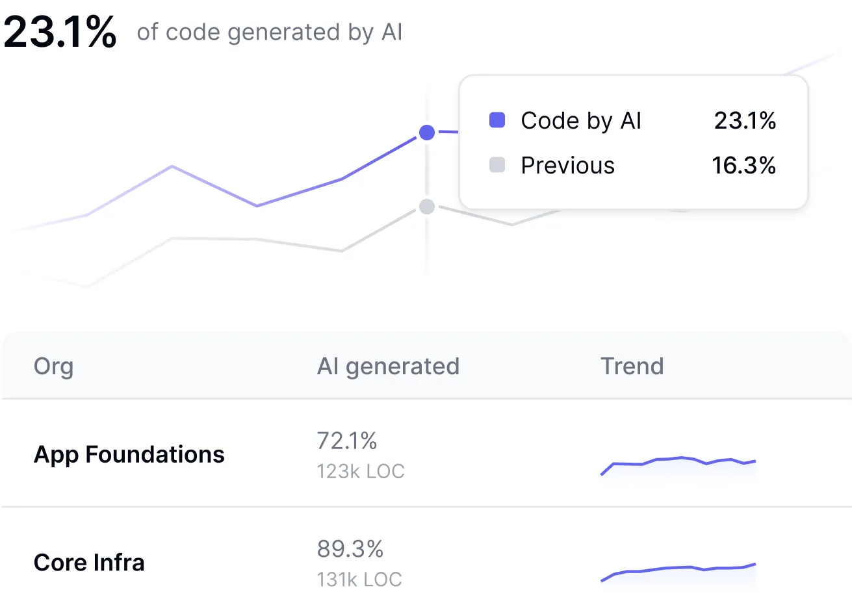The width and height of the screenshot is (852, 616).
Task: Click the purple Code by AI legend swatch
Action: (x=497, y=120)
